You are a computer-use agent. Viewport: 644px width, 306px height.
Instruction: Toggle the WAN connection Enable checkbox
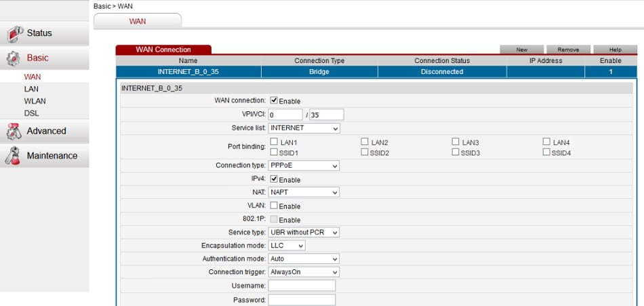274,100
